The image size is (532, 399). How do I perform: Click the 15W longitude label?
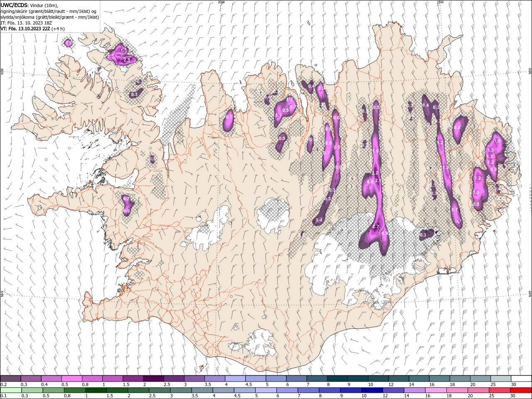(440, 2)
